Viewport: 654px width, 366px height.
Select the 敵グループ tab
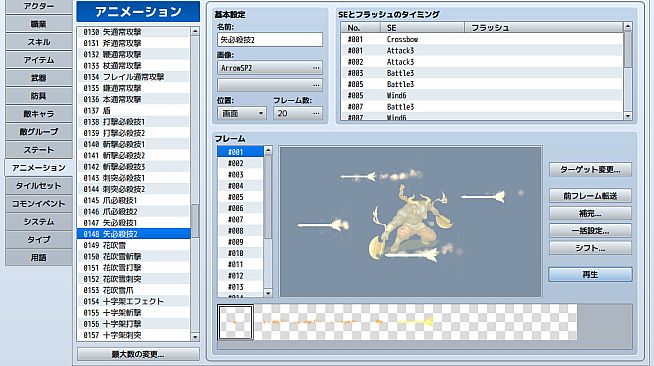(x=38, y=132)
